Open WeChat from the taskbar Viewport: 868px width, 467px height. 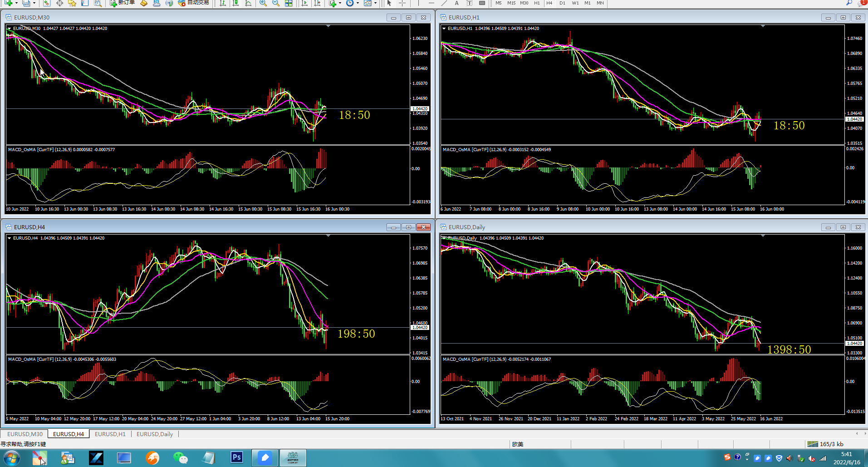pos(180,457)
